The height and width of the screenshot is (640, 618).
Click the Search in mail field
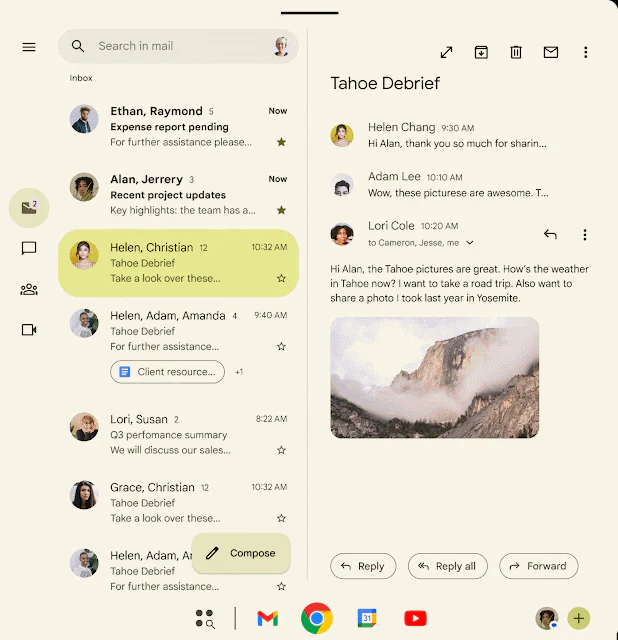[x=180, y=46]
